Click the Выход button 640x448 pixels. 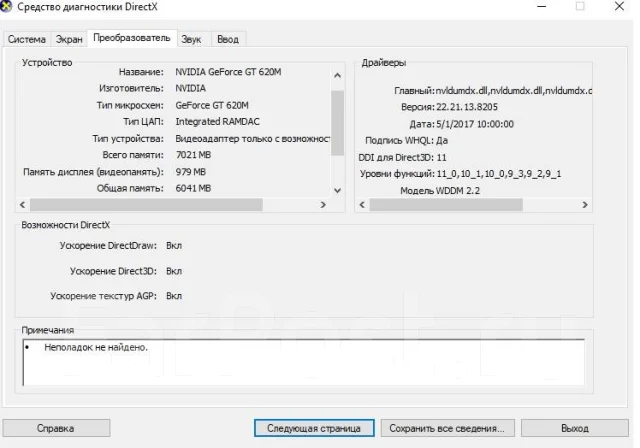(575, 428)
